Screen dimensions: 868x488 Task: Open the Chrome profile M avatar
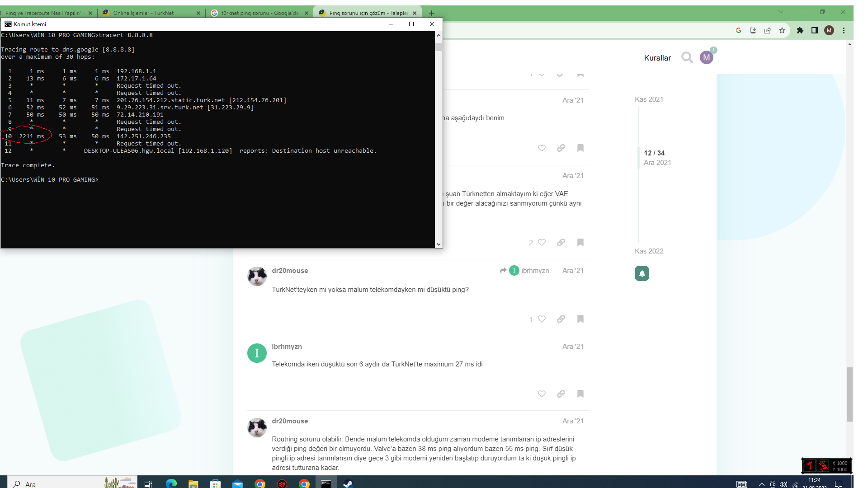click(829, 30)
